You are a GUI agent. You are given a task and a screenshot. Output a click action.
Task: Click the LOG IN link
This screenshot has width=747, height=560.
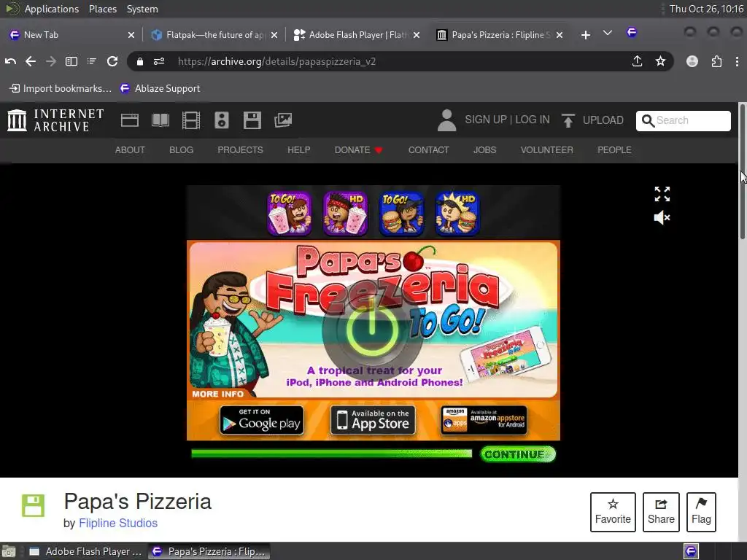click(x=532, y=120)
